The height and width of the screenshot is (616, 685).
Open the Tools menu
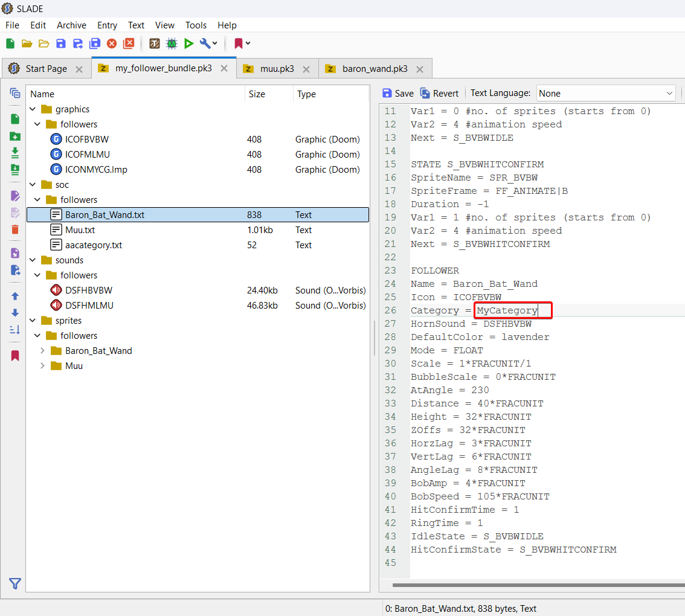[x=196, y=25]
